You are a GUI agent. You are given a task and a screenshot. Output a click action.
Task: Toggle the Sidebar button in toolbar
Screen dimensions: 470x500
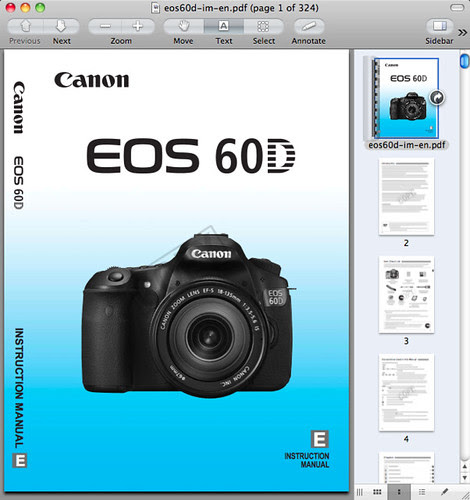[x=439, y=26]
